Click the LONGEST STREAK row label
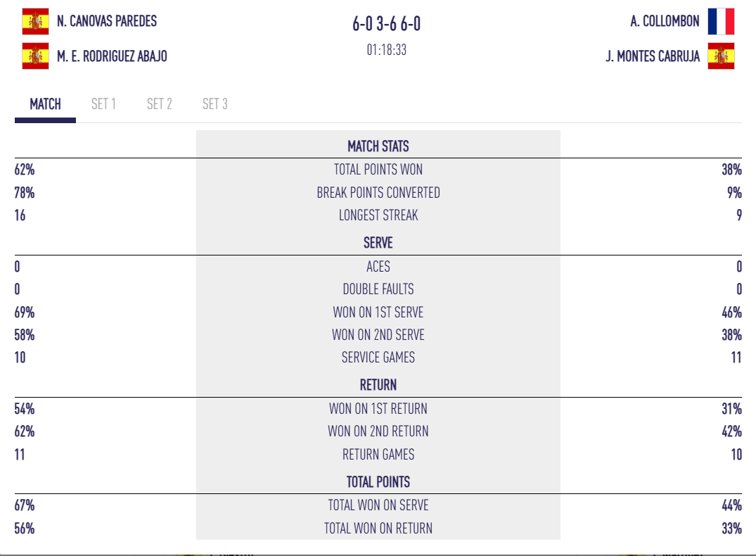 point(378,215)
